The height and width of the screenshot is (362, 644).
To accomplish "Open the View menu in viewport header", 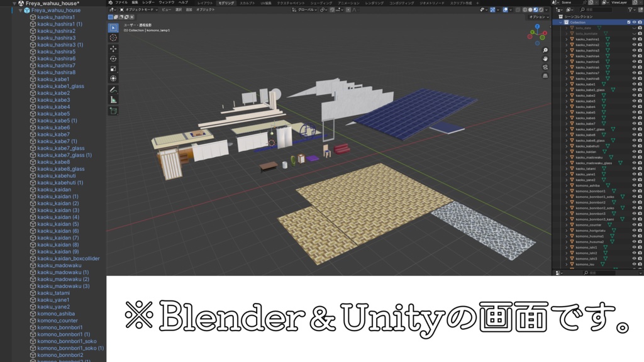I will tap(166, 9).
